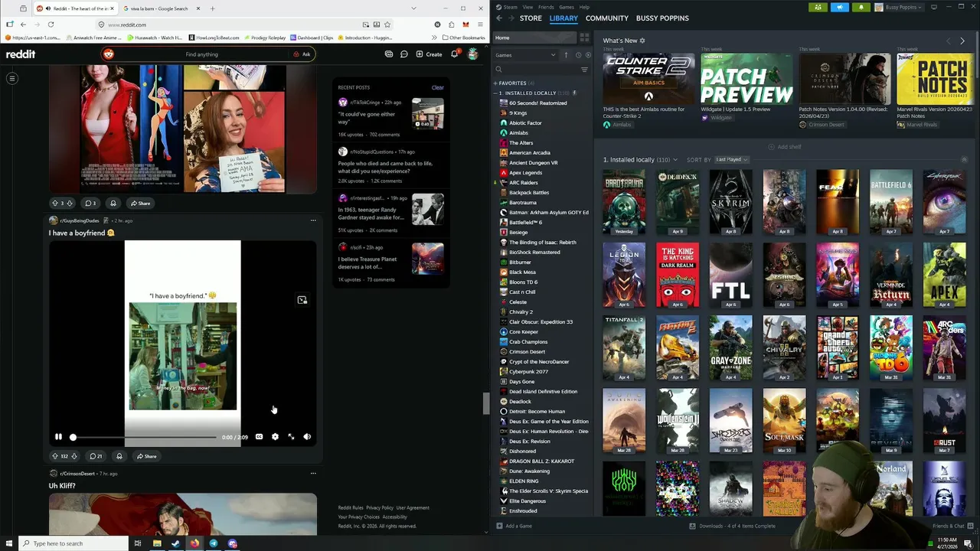The height and width of the screenshot is (551, 980).
Task: Toggle closed captions on Reddit video
Action: pyautogui.click(x=259, y=436)
